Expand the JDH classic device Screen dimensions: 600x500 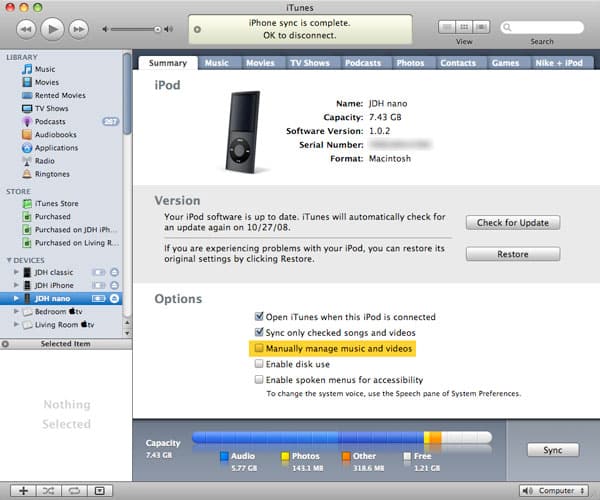(16, 272)
